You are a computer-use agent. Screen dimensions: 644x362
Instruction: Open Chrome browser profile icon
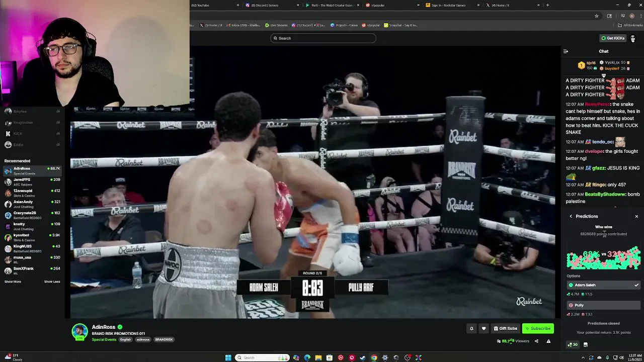(x=632, y=16)
